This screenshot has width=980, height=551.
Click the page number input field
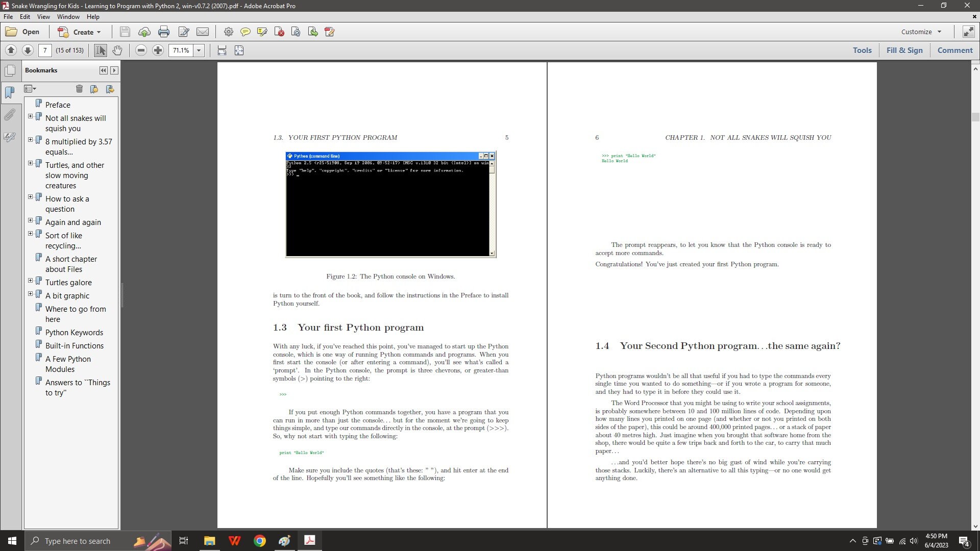(x=45, y=50)
